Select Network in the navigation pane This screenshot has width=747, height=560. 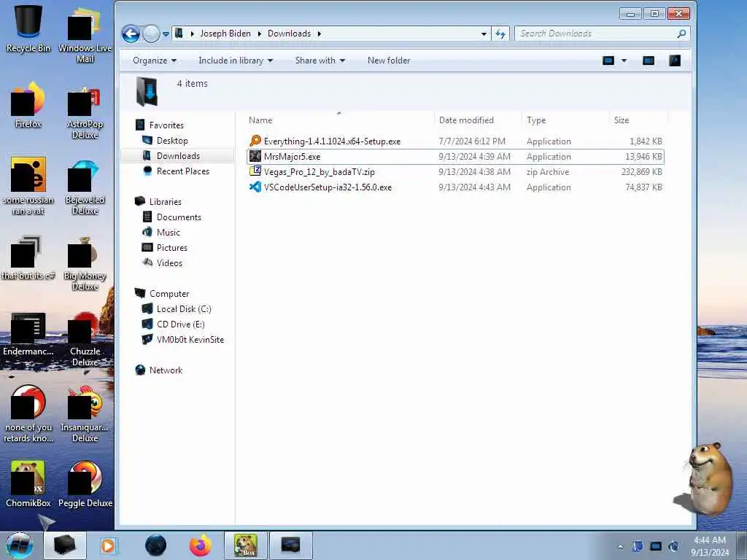[166, 370]
